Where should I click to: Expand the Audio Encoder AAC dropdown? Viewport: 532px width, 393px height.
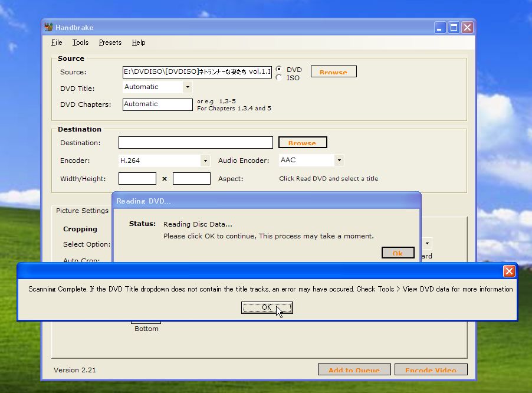[339, 160]
